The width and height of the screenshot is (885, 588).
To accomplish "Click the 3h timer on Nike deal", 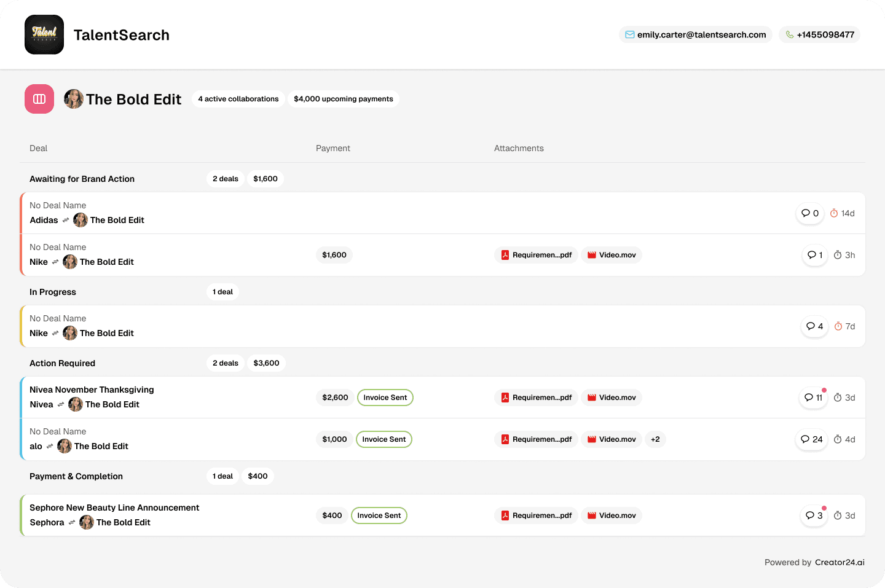I will pos(844,255).
